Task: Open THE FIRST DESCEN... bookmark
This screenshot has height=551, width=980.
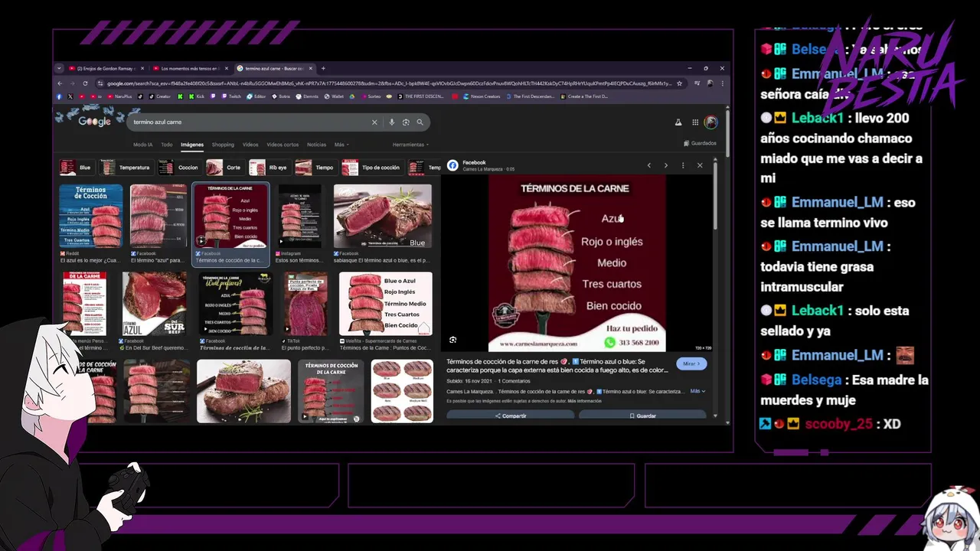Action: tap(421, 96)
